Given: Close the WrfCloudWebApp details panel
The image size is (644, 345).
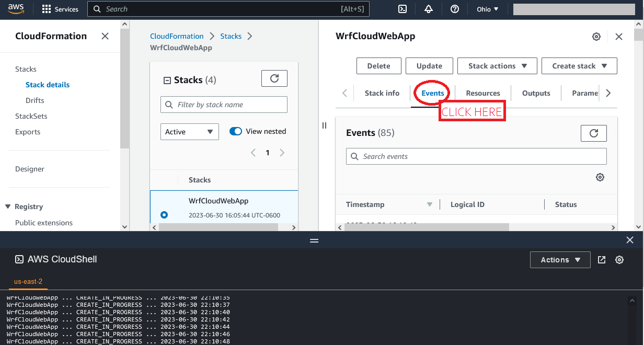Looking at the screenshot, I should 619,37.
